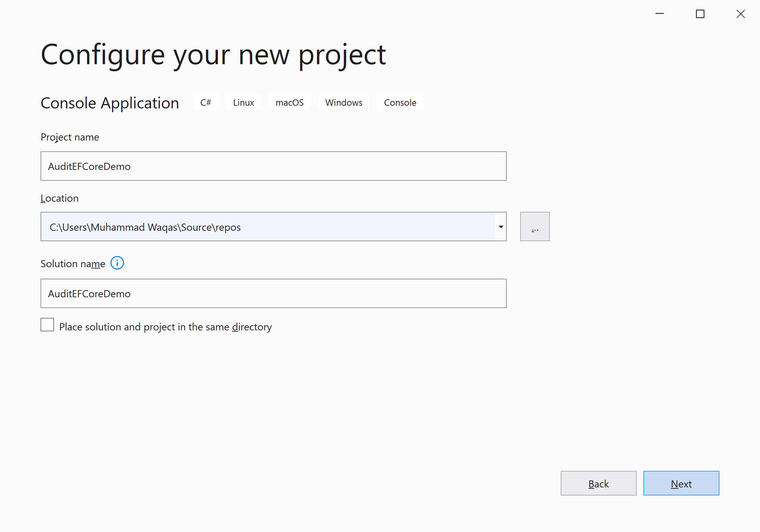Viewport: 760px width, 532px height.
Task: Click the C# language tag
Action: pos(206,102)
